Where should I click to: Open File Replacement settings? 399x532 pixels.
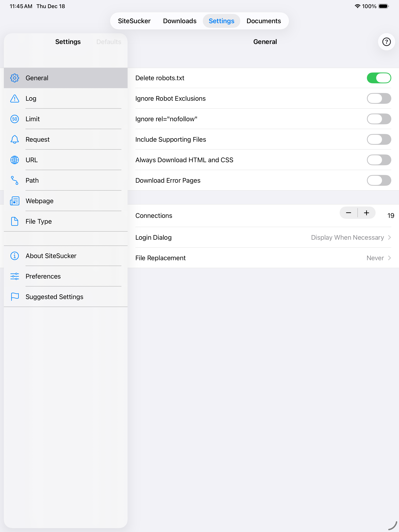point(375,258)
